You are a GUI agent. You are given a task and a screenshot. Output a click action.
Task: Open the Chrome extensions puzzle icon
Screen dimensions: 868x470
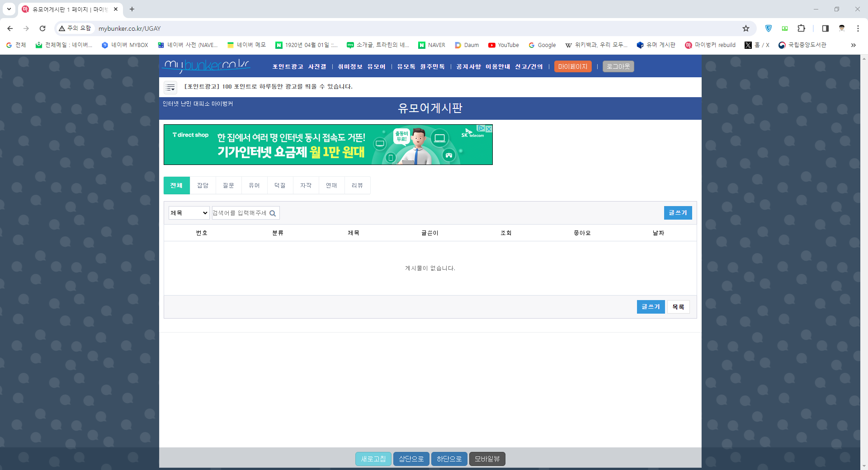pos(801,28)
